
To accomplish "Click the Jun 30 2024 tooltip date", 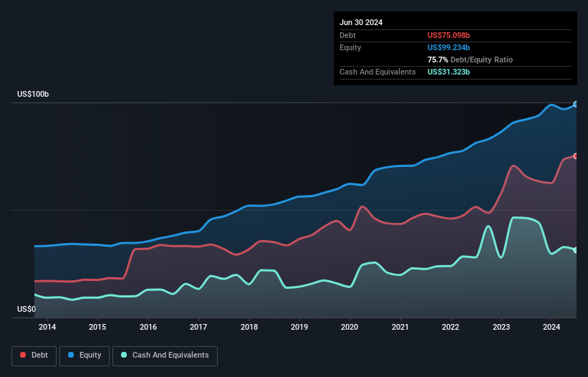I will click(361, 22).
